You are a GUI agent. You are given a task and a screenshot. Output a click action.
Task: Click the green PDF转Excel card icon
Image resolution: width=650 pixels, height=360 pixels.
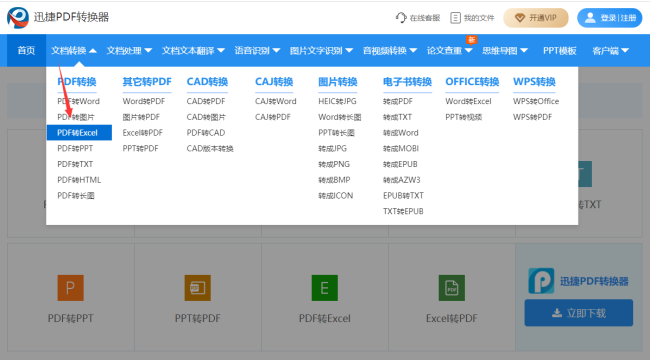(325, 288)
